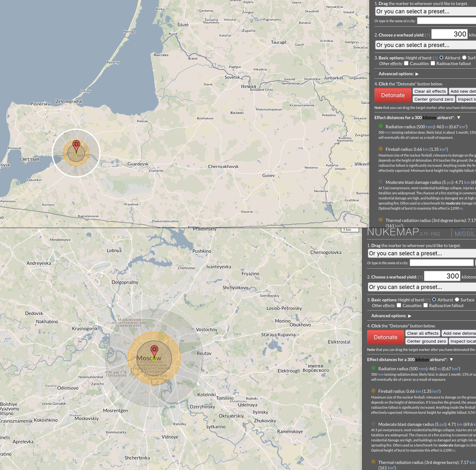Enable Radioactive fallout checkbox in the upper window
476x470 pixels.
[433, 63]
